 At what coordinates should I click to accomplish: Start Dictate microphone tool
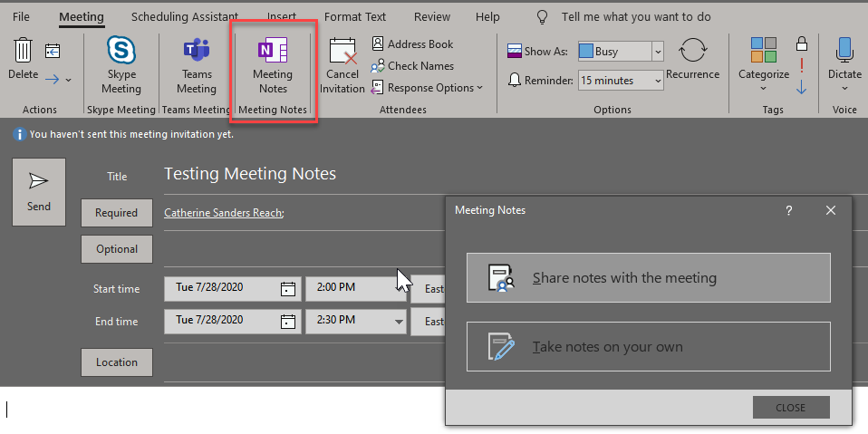pyautogui.click(x=844, y=63)
